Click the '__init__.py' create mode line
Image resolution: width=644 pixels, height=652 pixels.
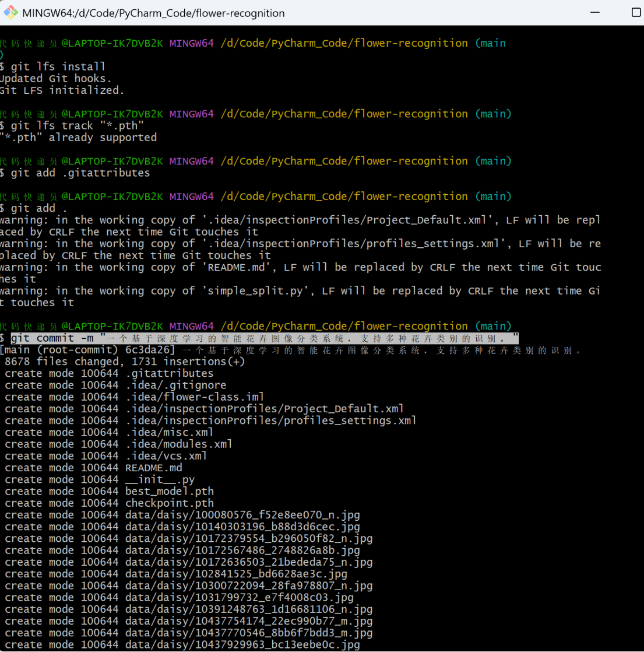click(100, 479)
